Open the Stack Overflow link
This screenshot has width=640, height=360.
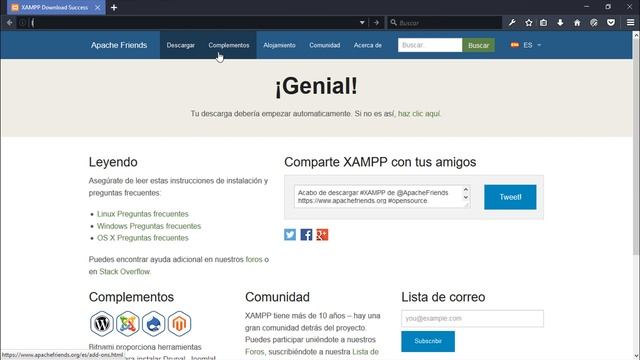pyautogui.click(x=124, y=271)
